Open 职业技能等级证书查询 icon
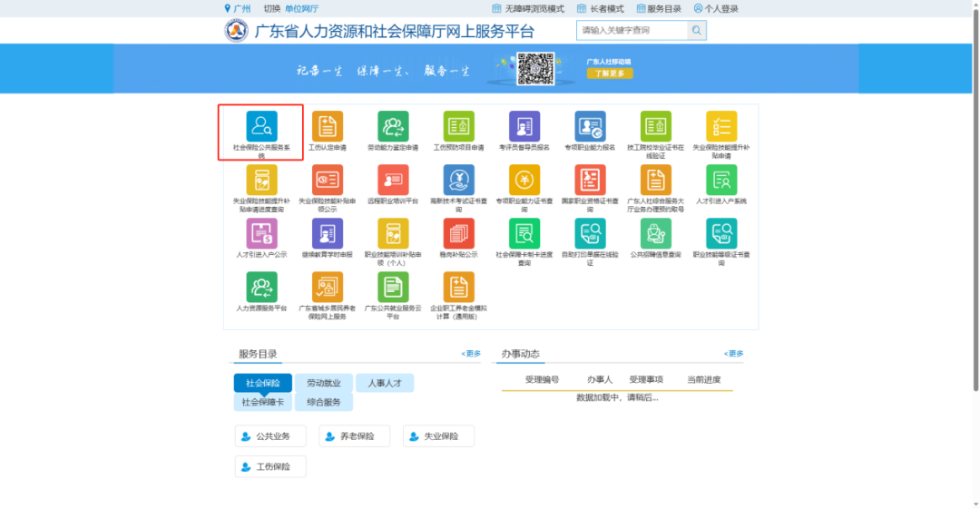 [x=721, y=234]
